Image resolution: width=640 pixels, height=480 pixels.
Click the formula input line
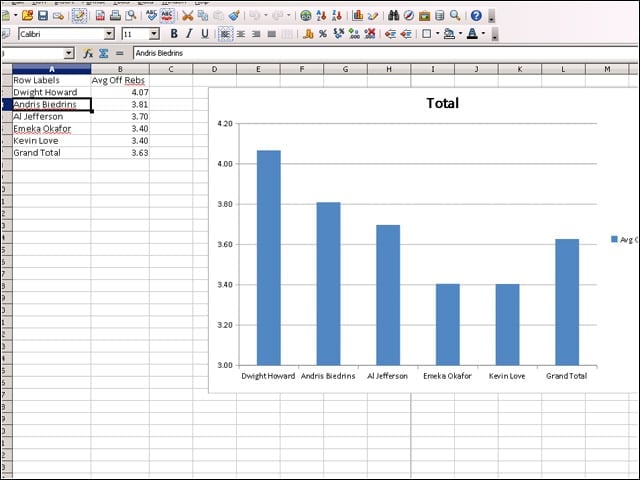coord(385,53)
